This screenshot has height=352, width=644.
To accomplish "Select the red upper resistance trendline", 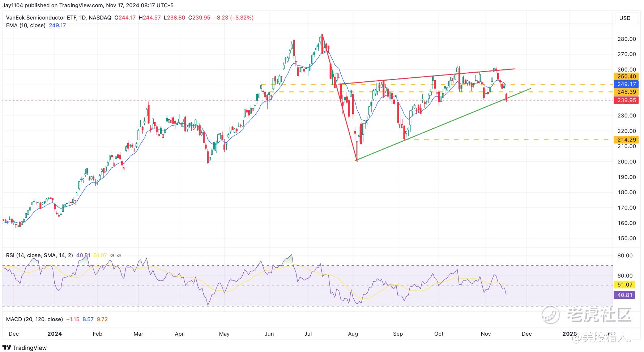I will coord(427,76).
